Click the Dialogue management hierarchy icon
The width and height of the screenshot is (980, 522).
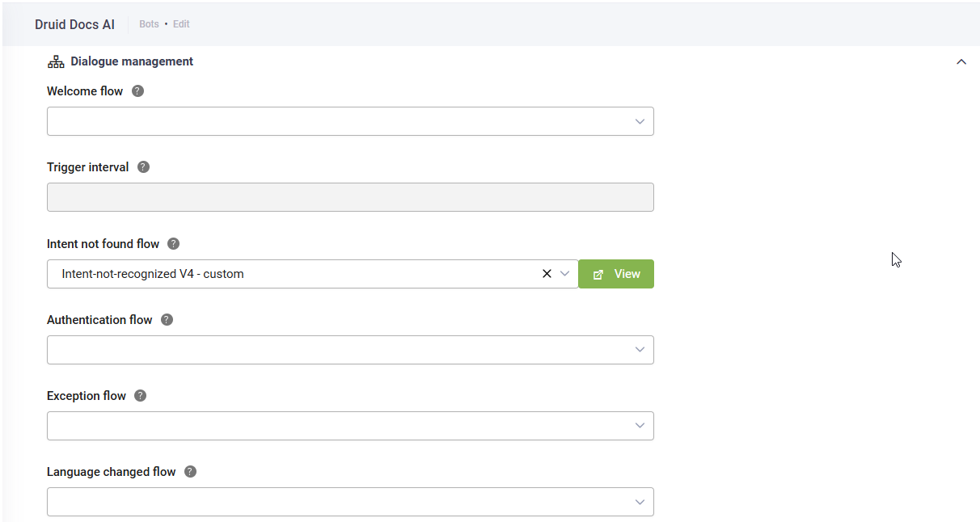point(56,61)
